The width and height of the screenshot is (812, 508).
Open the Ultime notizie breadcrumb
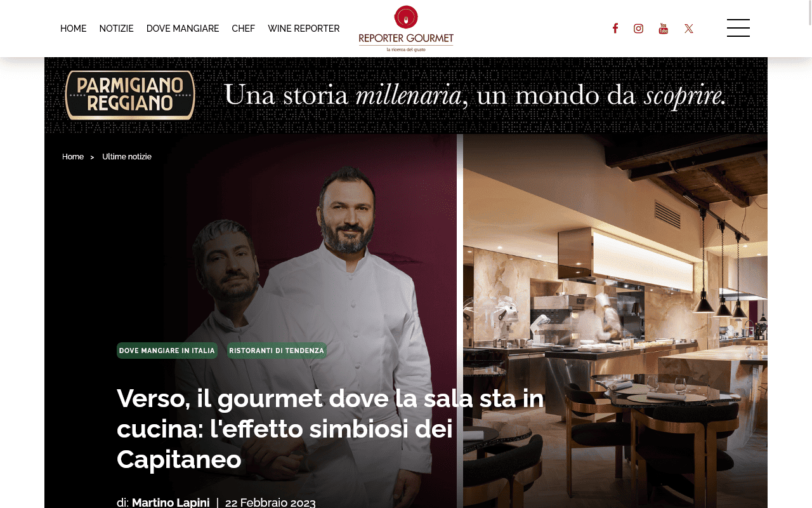coord(127,157)
